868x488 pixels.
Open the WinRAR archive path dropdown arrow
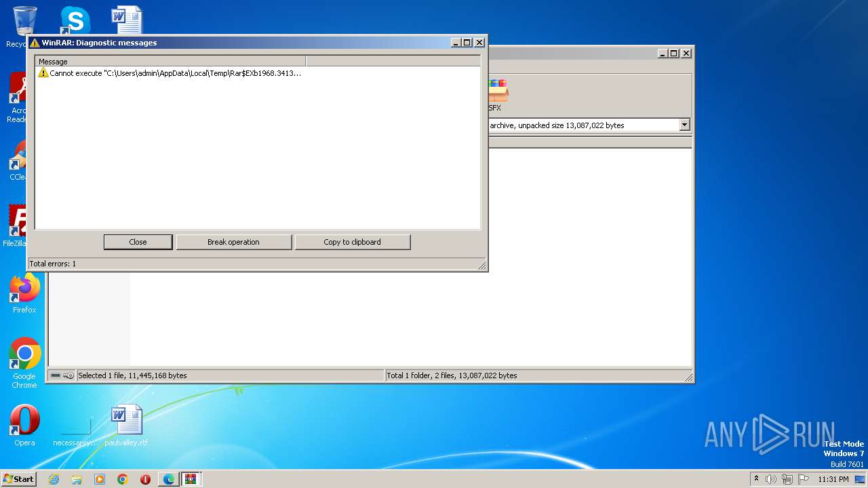coord(684,125)
